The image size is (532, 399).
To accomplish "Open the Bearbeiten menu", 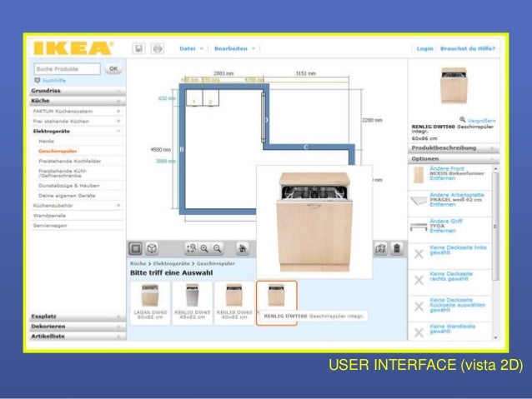I will coord(234,48).
